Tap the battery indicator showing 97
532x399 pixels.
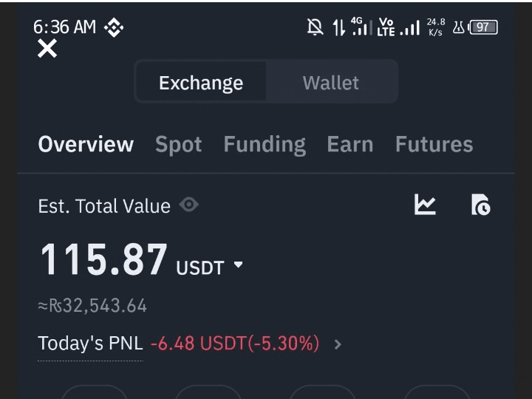coord(482,27)
